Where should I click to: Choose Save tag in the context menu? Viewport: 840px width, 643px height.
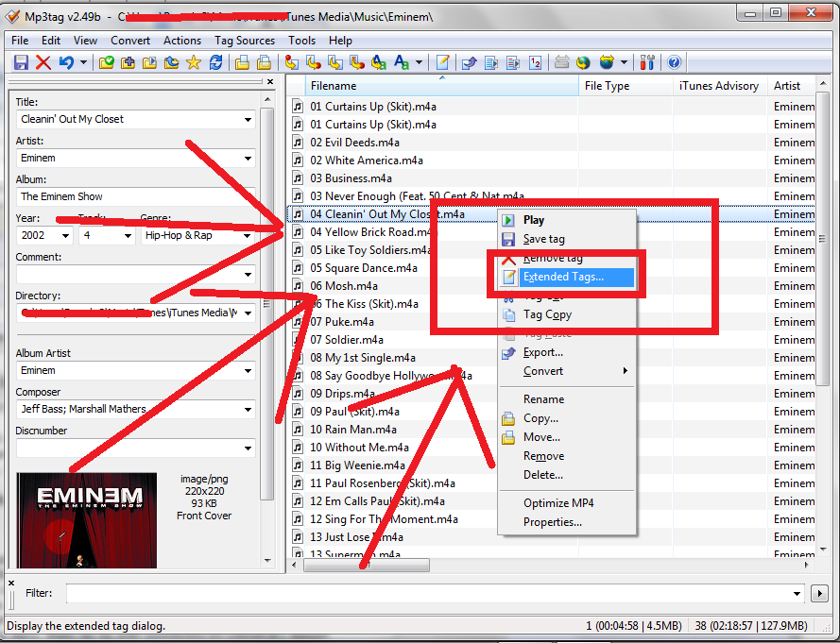pos(567,239)
